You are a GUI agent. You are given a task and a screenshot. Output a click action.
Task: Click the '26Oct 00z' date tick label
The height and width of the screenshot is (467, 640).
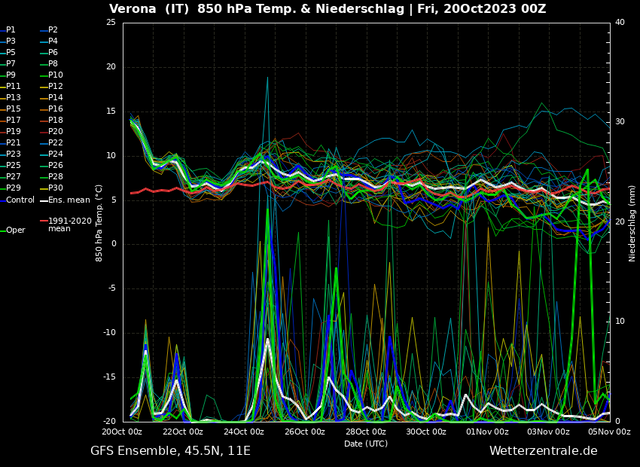(x=305, y=432)
